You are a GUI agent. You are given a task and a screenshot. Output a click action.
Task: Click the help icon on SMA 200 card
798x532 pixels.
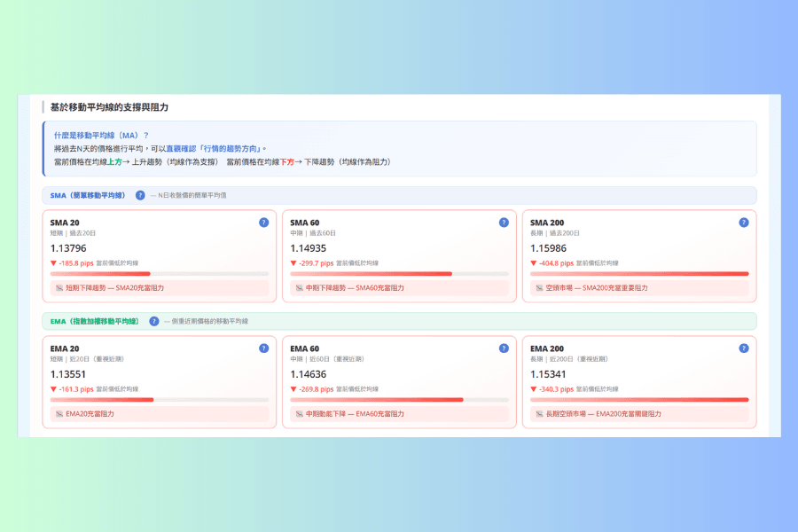click(744, 223)
